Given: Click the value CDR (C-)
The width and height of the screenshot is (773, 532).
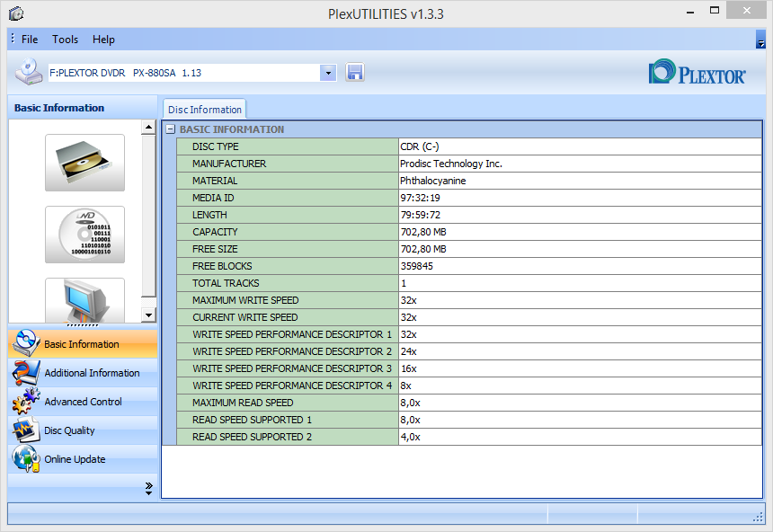Looking at the screenshot, I should (x=420, y=146).
